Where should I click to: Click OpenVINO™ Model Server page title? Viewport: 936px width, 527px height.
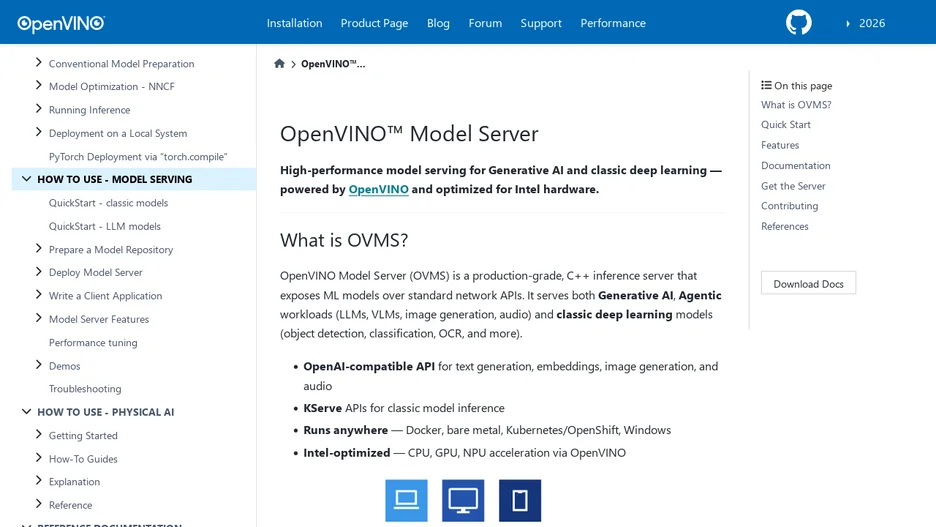409,134
